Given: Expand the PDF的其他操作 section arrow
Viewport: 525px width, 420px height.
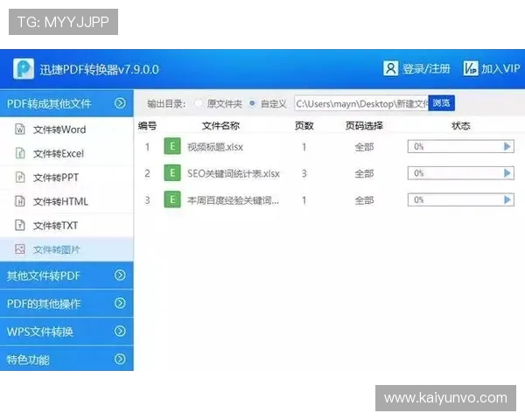Looking at the screenshot, I should 120,303.
